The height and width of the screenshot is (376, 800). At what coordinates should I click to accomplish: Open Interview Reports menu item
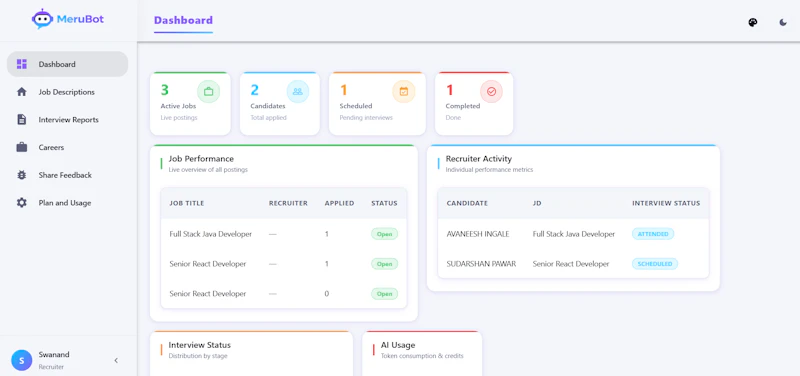[x=67, y=119]
